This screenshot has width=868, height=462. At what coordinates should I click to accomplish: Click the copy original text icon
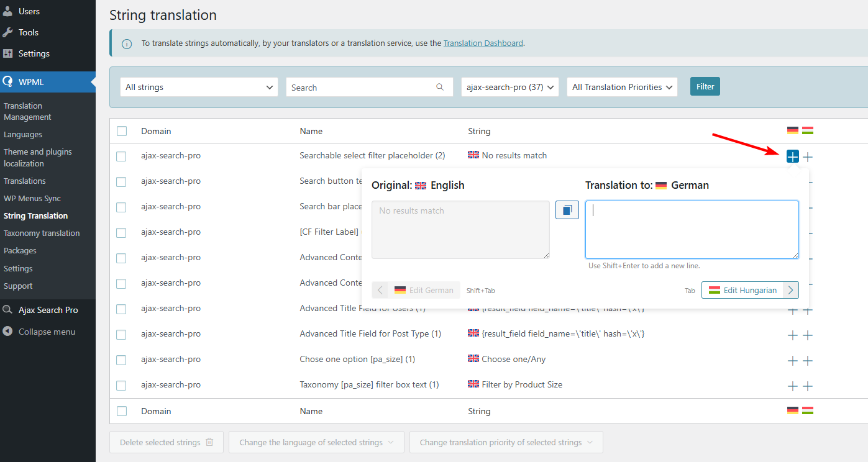(x=567, y=210)
